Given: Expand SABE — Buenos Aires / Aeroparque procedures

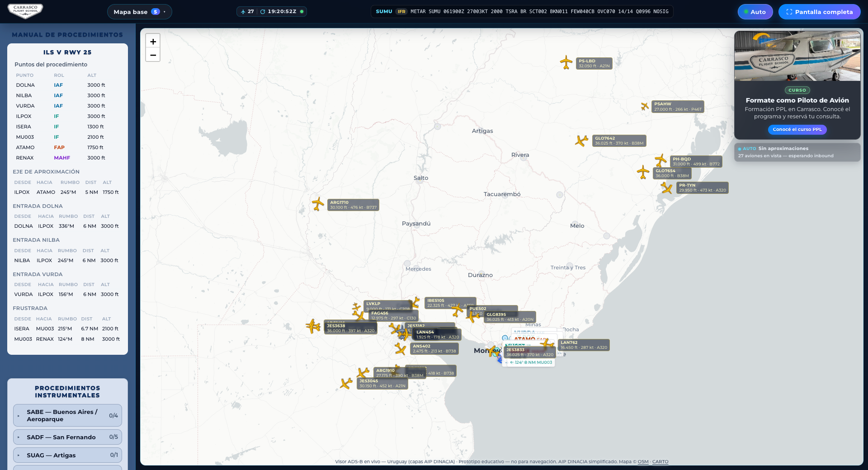Looking at the screenshot, I should pyautogui.click(x=67, y=415).
